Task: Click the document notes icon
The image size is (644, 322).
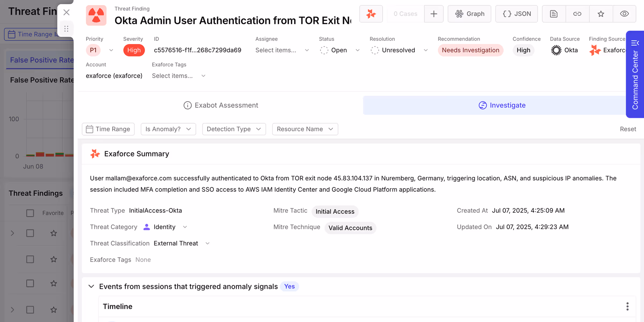Action: pyautogui.click(x=554, y=14)
